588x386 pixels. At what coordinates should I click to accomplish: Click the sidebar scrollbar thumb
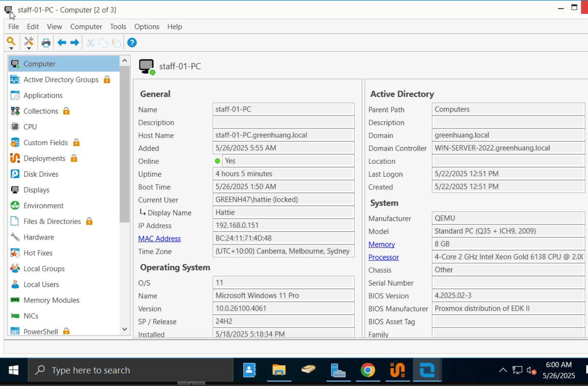pos(125,144)
